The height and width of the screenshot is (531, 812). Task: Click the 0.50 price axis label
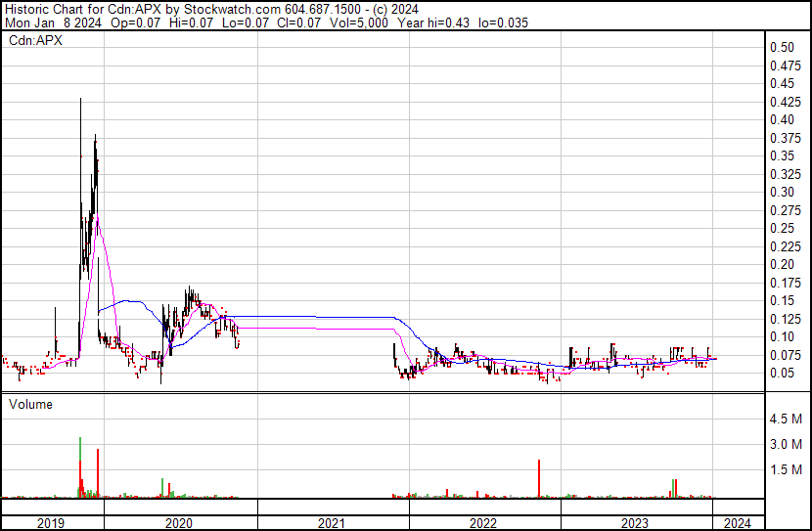782,47
